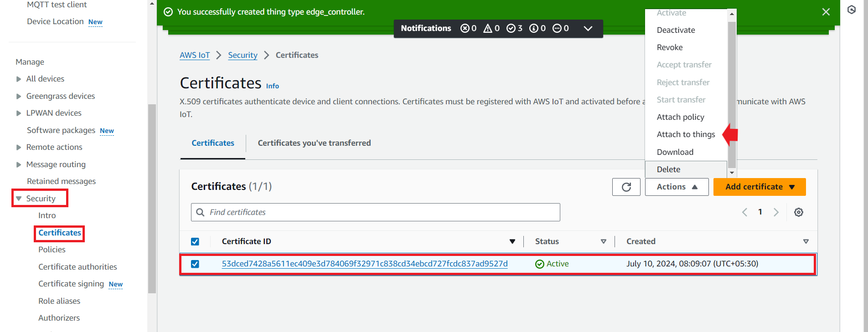Go to next page of certificates
The width and height of the screenshot is (868, 332).
click(776, 212)
